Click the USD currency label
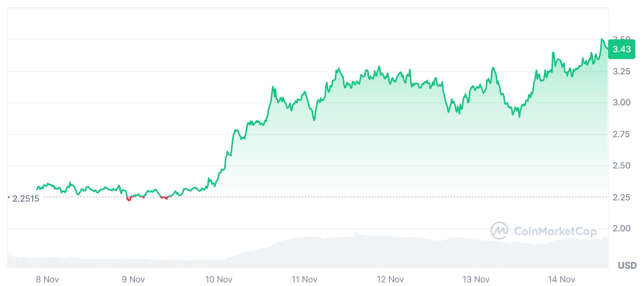The height and width of the screenshot is (286, 644). tap(627, 265)
